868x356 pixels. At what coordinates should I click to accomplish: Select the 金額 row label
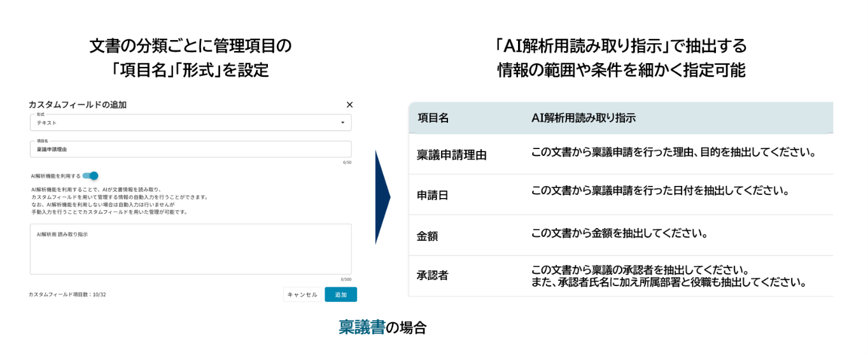(428, 236)
